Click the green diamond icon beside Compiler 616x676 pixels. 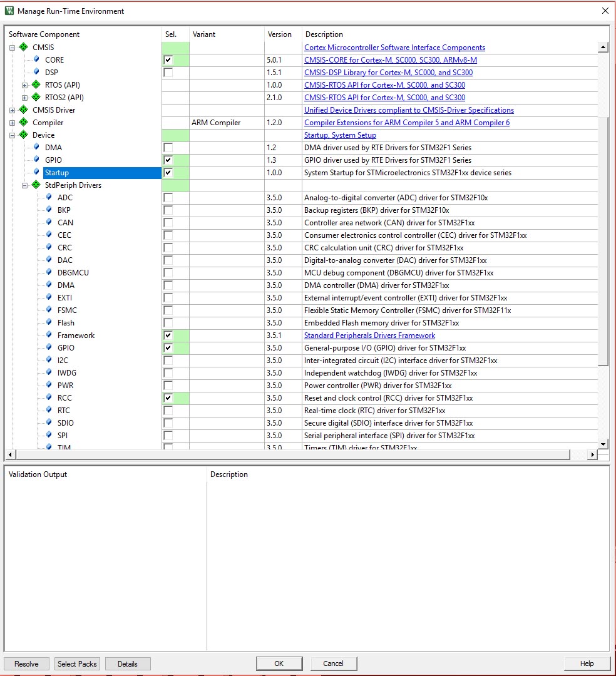coord(24,123)
